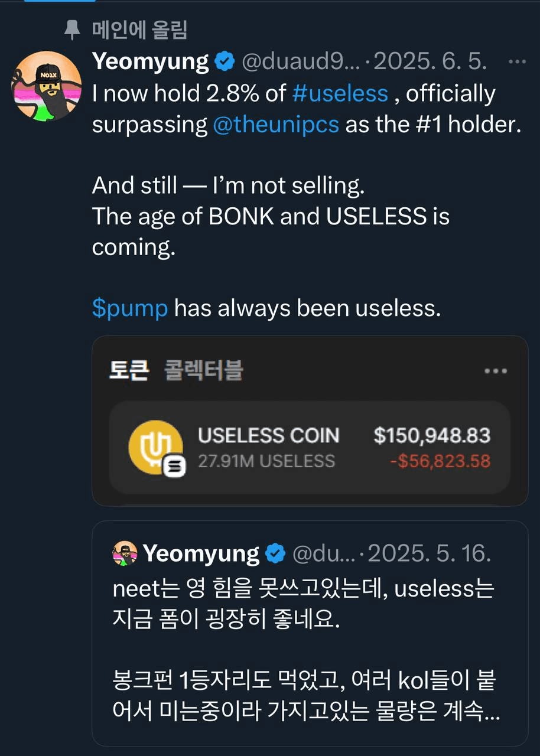Click the pin icon above the post
The width and height of the screenshot is (540, 756).
[72, 31]
